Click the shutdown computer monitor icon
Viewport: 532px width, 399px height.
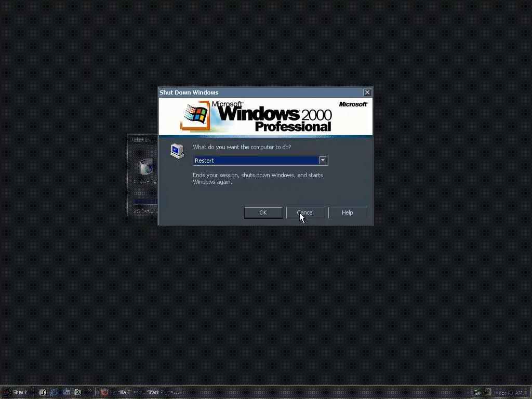(x=177, y=151)
